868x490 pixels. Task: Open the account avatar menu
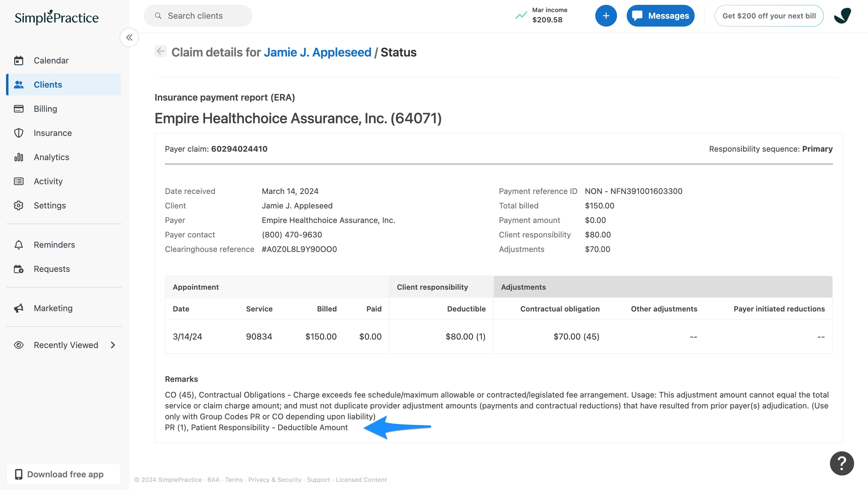pyautogui.click(x=843, y=16)
